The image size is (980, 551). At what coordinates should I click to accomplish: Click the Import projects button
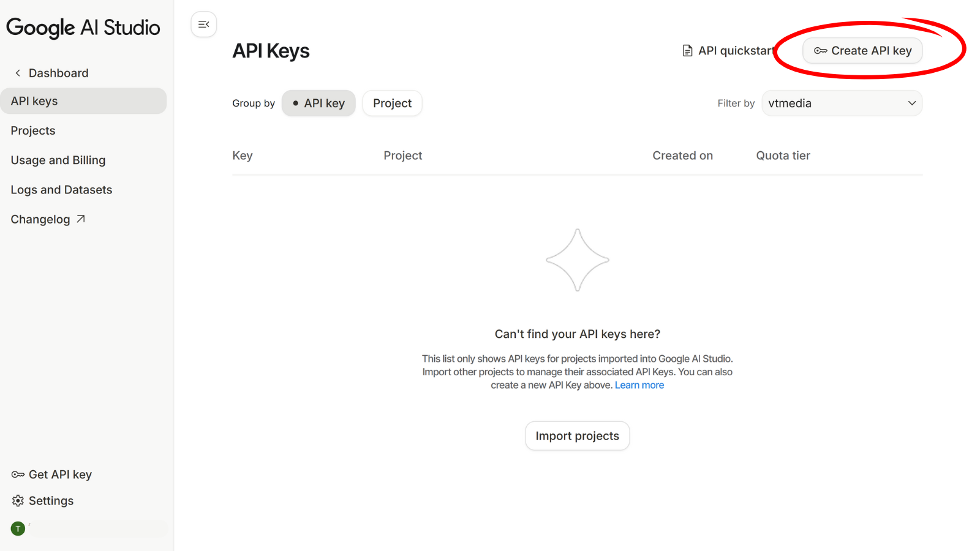coord(577,436)
